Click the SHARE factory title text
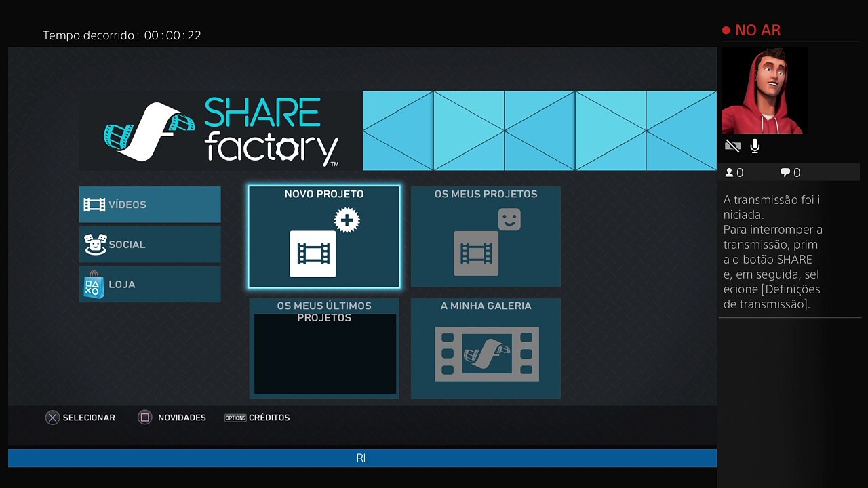Screen dimensions: 868x488 coord(272,131)
